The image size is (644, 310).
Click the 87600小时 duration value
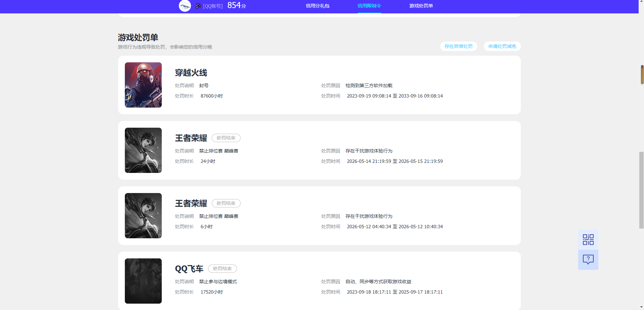[212, 96]
